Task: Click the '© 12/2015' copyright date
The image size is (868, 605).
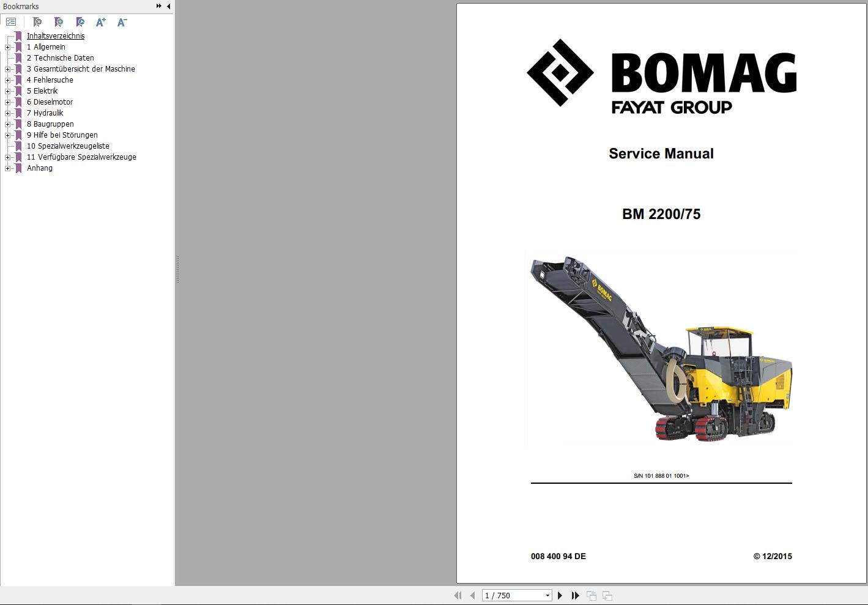Action: point(773,556)
